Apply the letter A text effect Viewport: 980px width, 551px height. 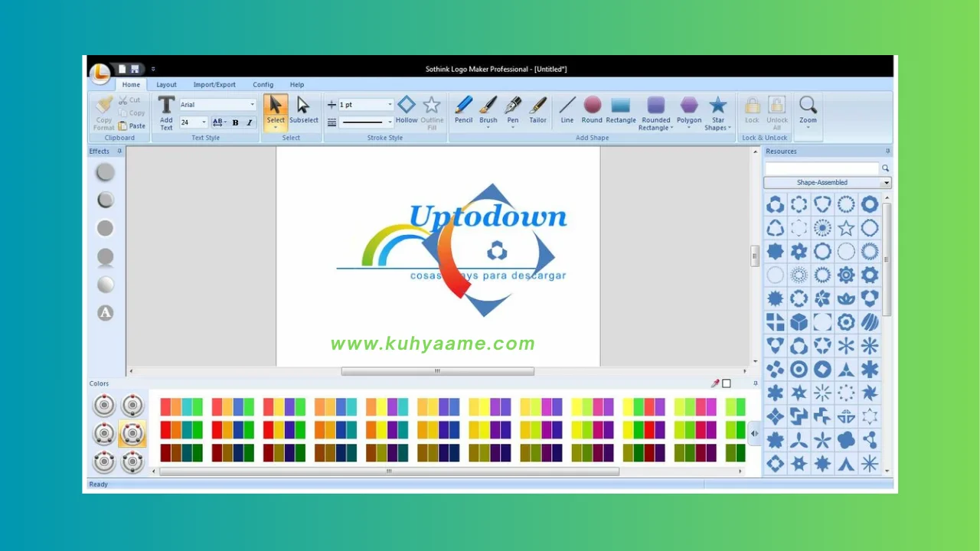click(x=106, y=312)
